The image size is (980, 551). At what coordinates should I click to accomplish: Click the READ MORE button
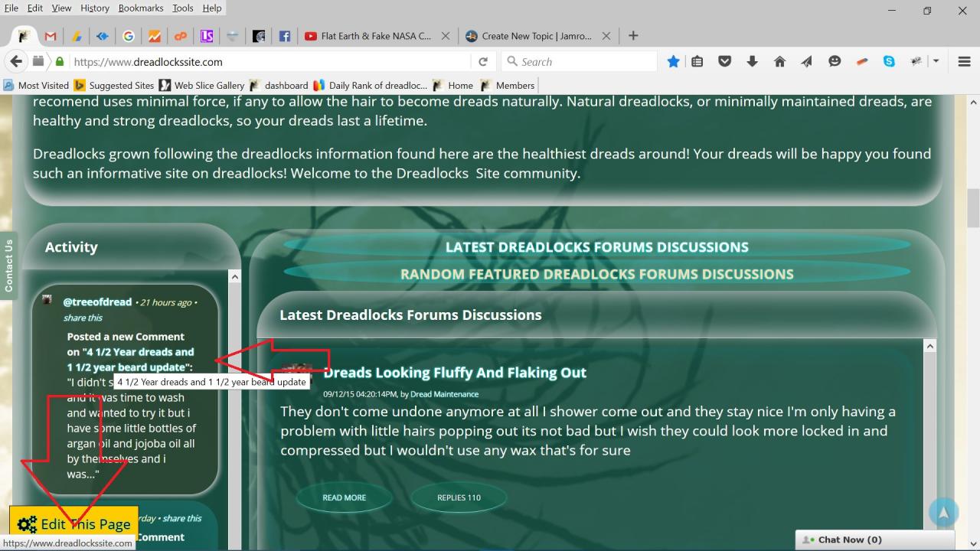pyautogui.click(x=345, y=497)
